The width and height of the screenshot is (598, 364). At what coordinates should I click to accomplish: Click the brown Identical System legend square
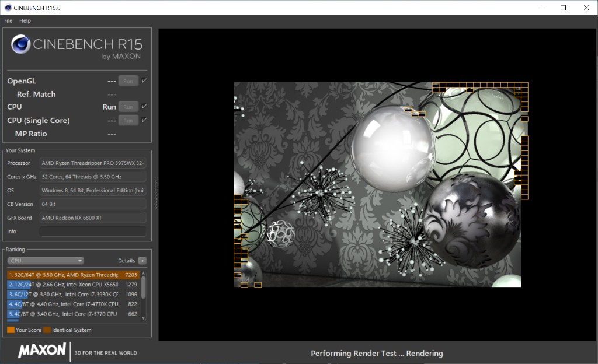47,330
